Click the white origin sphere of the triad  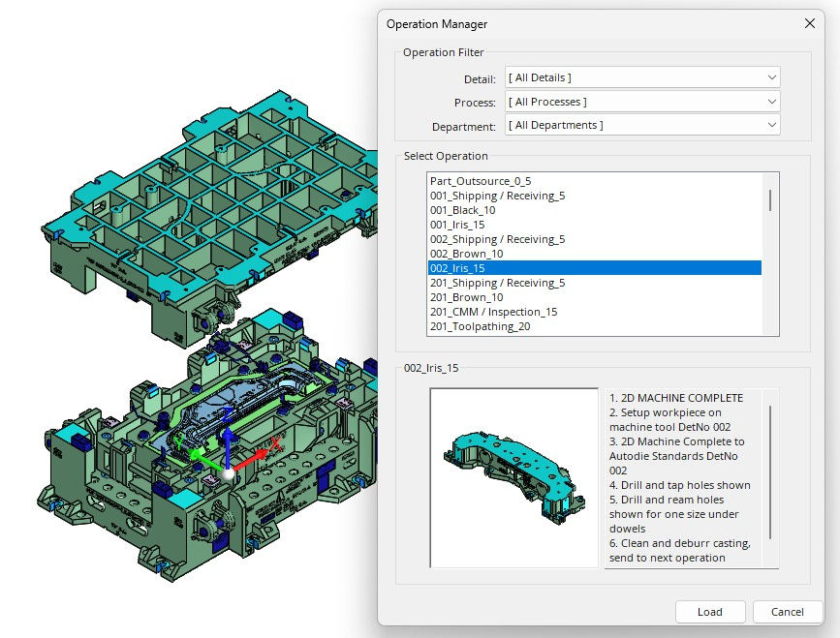[229, 473]
